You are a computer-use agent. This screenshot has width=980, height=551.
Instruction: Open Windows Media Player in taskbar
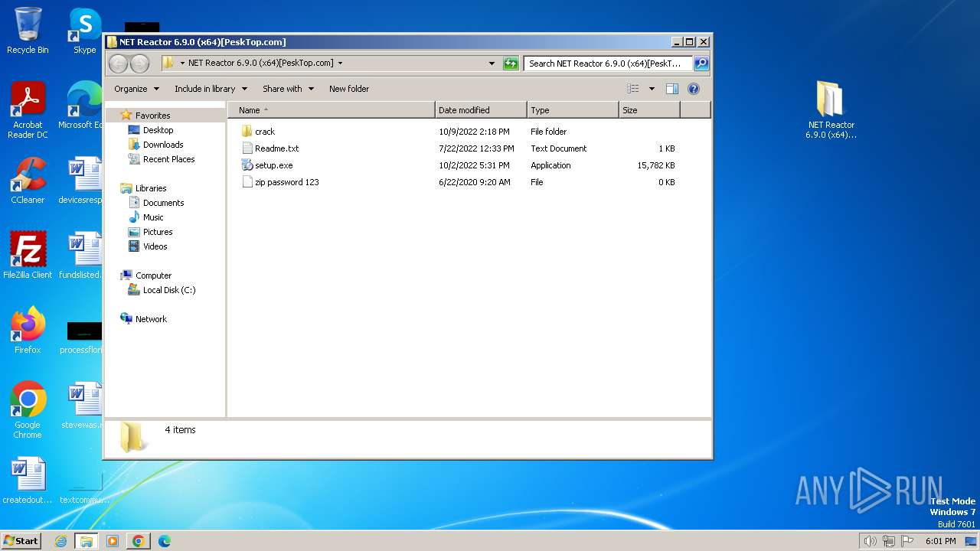(x=112, y=541)
